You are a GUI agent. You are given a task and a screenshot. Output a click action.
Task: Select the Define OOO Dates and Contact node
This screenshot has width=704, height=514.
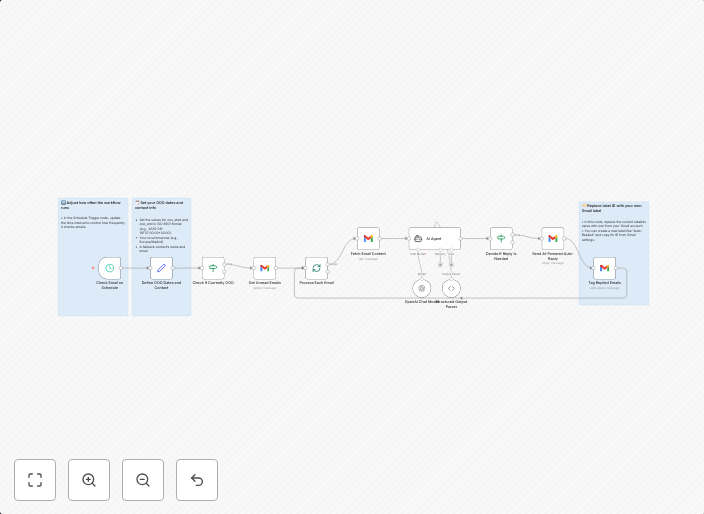161,268
